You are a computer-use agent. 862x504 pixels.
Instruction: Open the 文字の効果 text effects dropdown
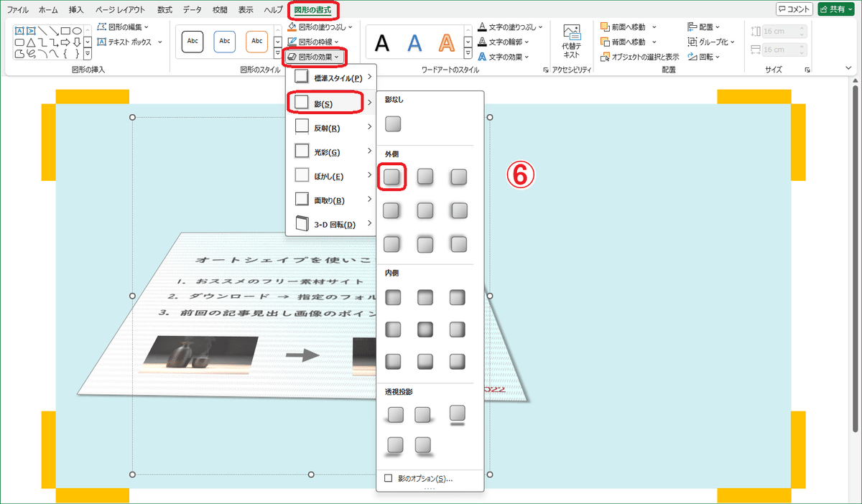pyautogui.click(x=504, y=57)
